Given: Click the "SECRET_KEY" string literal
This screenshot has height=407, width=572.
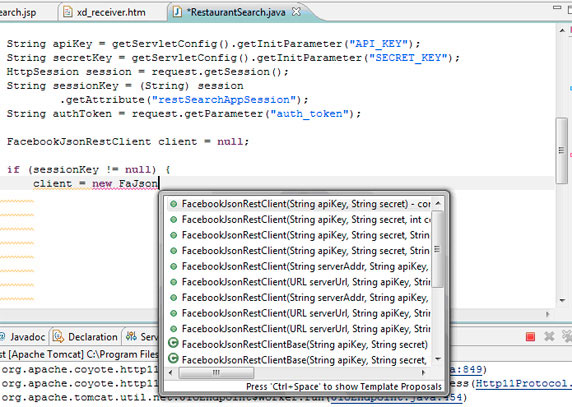Looking at the screenshot, I should coord(408,58).
